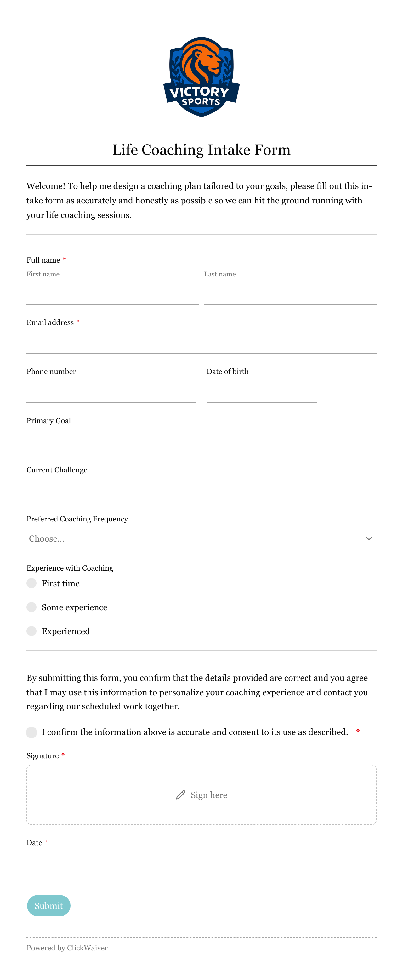Check the accuracy and consent confirmation box
This screenshot has height=980, width=403.
(31, 732)
